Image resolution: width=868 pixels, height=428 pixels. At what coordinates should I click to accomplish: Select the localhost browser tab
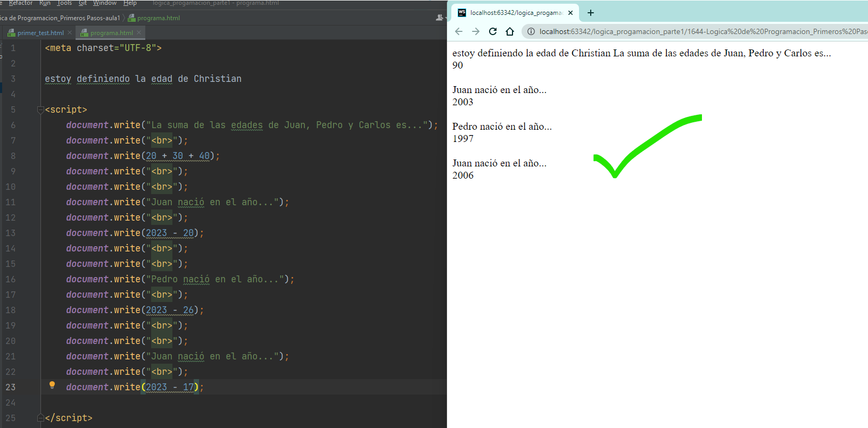click(515, 13)
